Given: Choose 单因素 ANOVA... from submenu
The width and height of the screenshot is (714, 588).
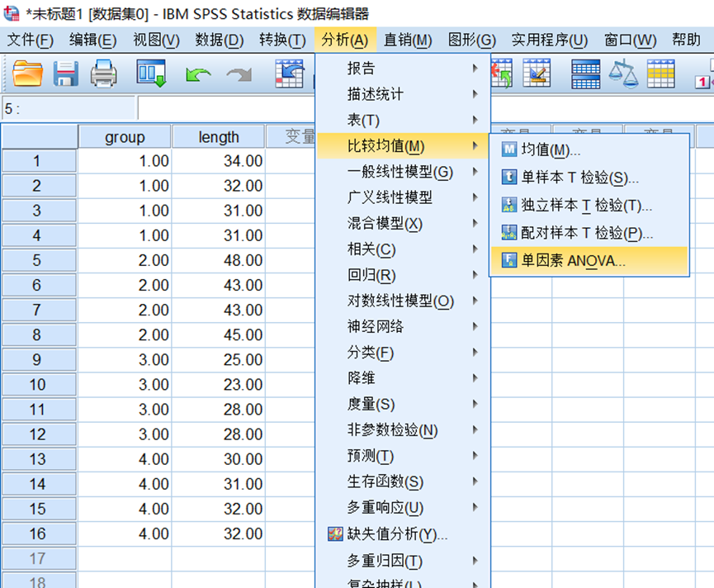Looking at the screenshot, I should [589, 260].
